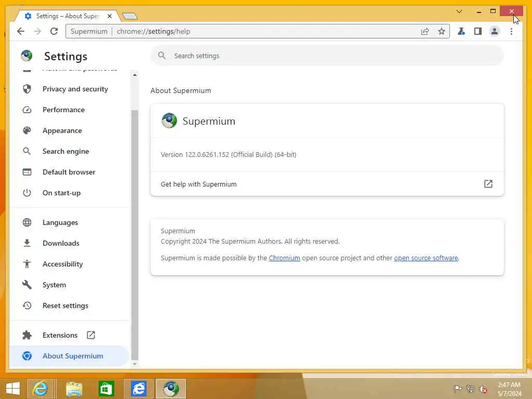Click the Search engine magnifier icon
The image size is (532, 399).
tap(27, 151)
